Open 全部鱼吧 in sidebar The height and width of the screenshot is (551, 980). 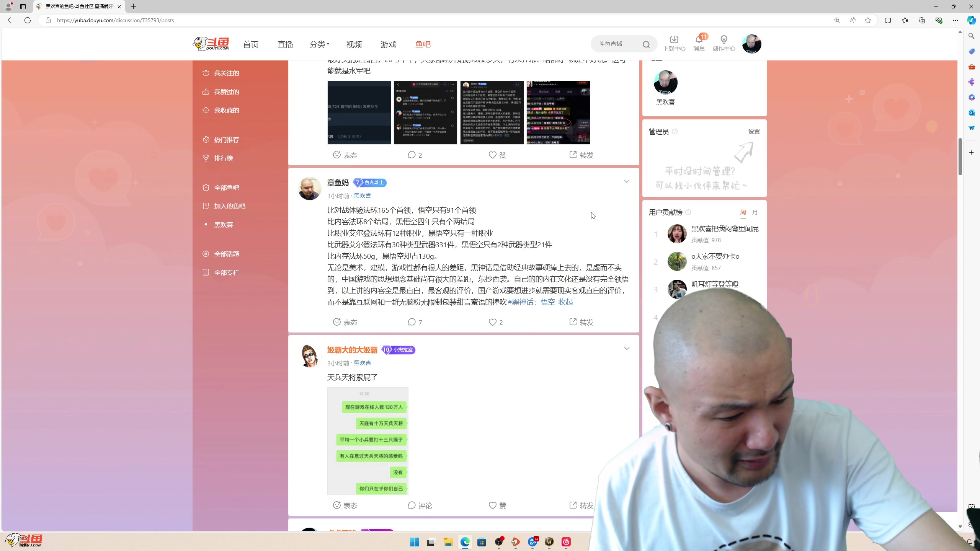(x=221, y=187)
